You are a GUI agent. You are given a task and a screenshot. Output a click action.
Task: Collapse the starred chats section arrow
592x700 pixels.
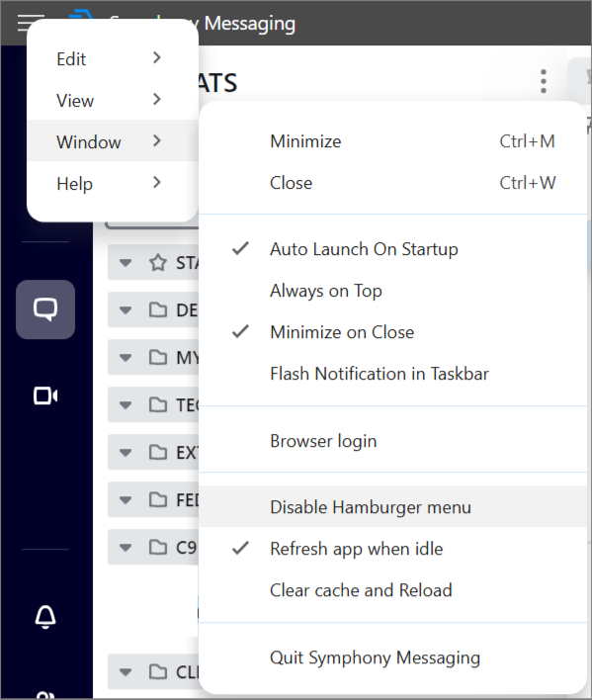tap(126, 263)
